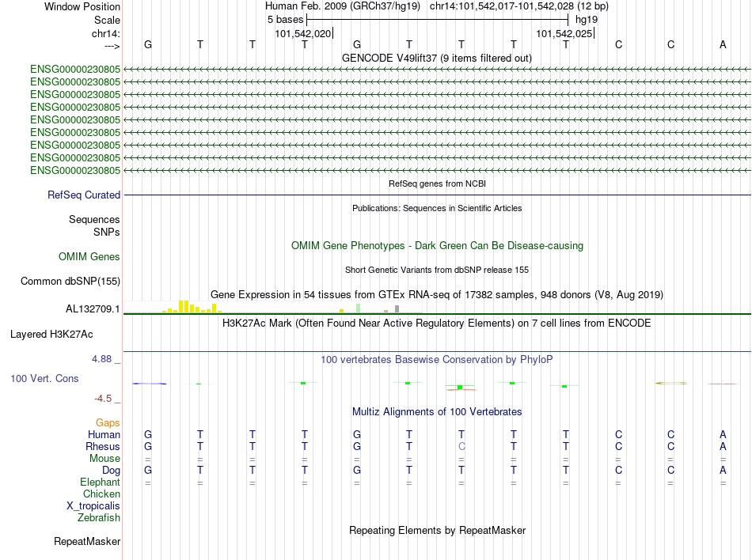752x560 pixels.
Task: Click the chr14:101,542,017-101,542,028 position text
Action: tap(519, 6)
